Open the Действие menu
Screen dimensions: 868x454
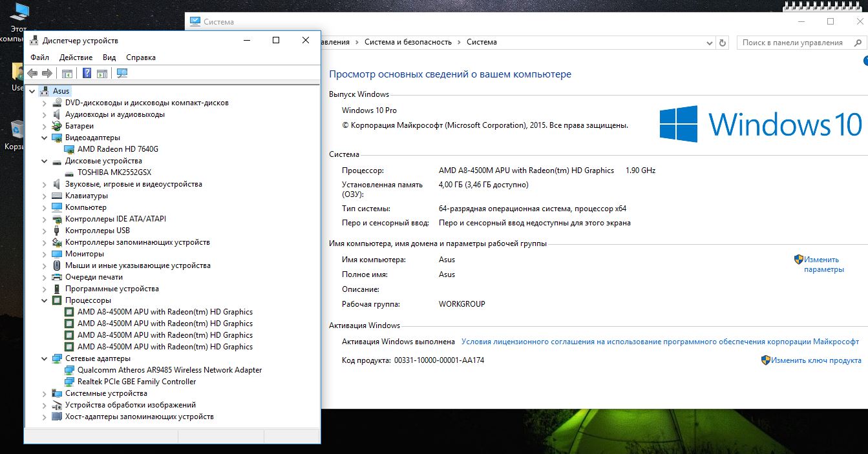[76, 57]
